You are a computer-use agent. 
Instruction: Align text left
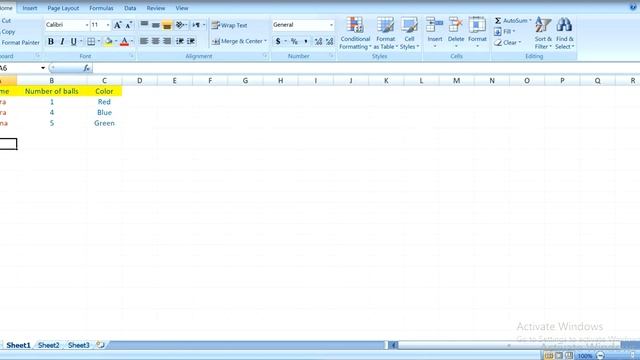tap(144, 41)
